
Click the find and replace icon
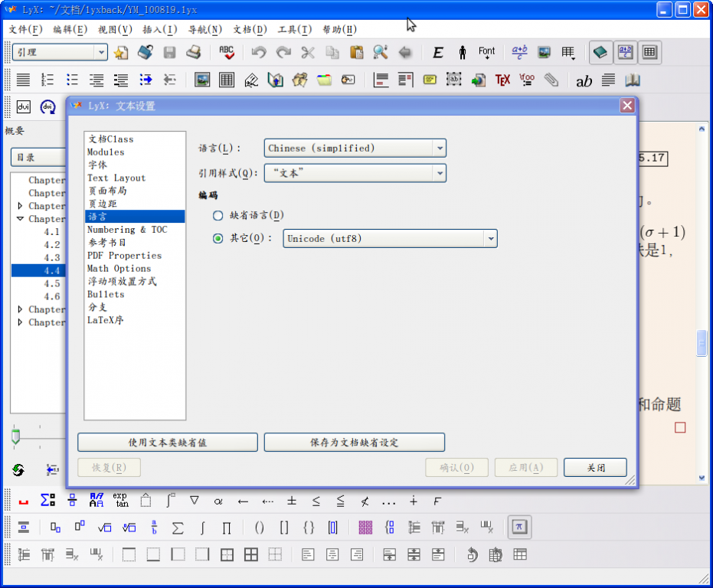click(381, 52)
